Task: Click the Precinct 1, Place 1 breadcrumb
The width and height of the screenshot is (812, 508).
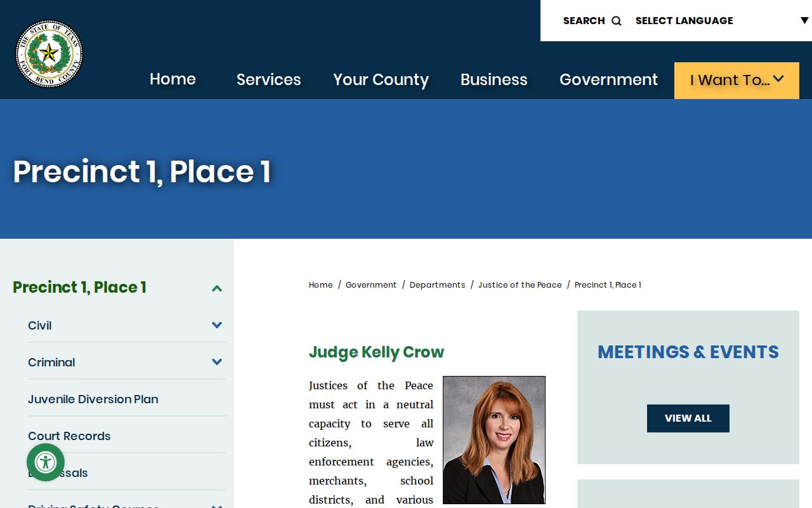Action: point(608,285)
